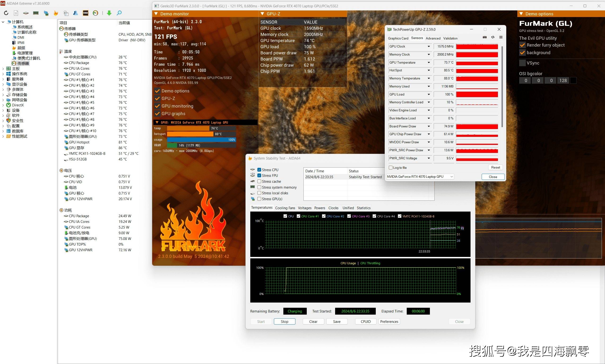This screenshot has height=364, width=605.
Task: Switch to Advanced tab in GPU-Z
Action: [433, 38]
